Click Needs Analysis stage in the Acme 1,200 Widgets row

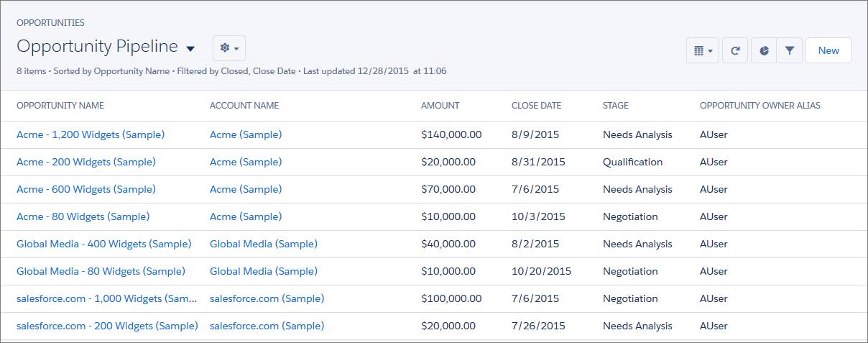point(637,134)
